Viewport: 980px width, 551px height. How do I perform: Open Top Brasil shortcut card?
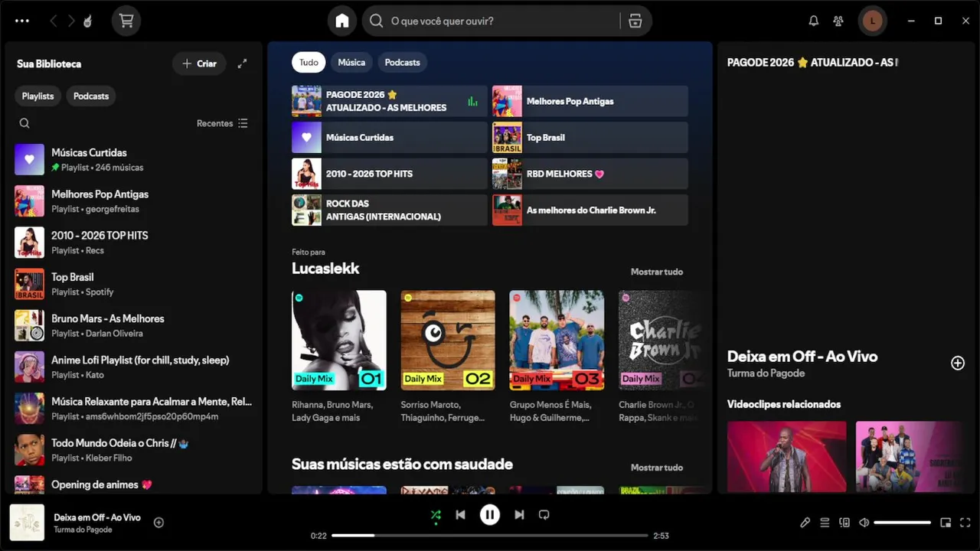tap(590, 137)
